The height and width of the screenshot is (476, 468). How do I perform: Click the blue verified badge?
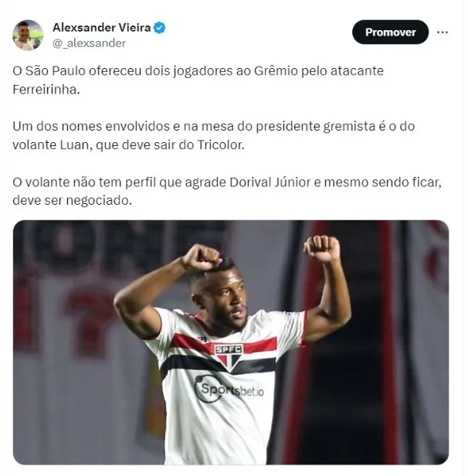click(x=160, y=28)
